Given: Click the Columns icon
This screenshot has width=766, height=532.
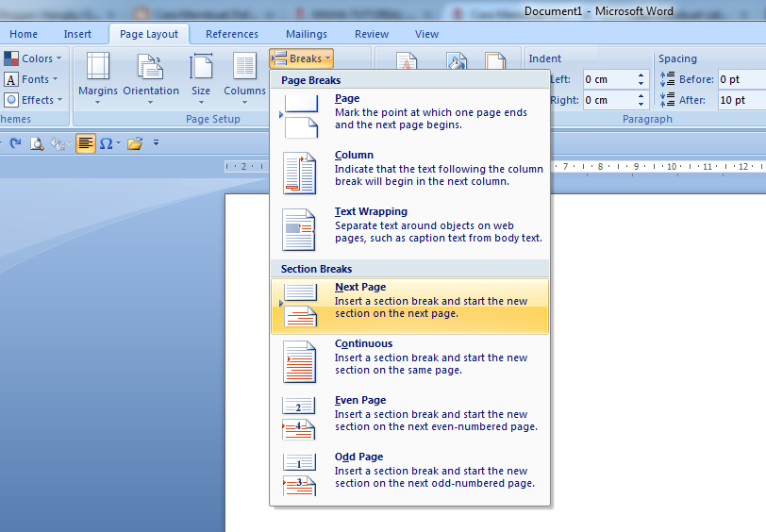Looking at the screenshot, I should 244,66.
